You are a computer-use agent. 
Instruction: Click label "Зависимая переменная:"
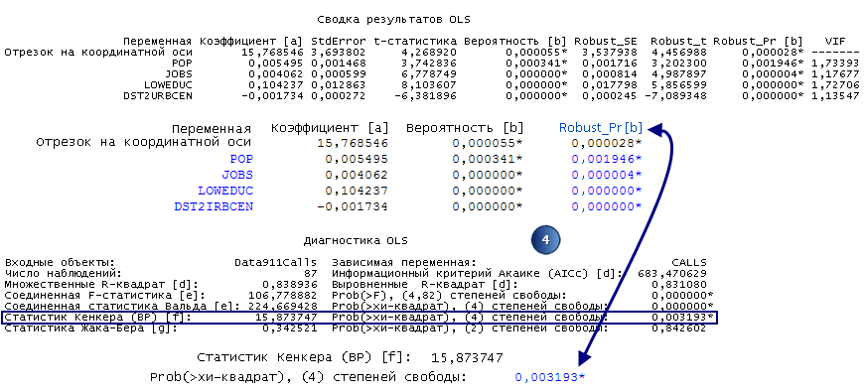[x=404, y=263]
